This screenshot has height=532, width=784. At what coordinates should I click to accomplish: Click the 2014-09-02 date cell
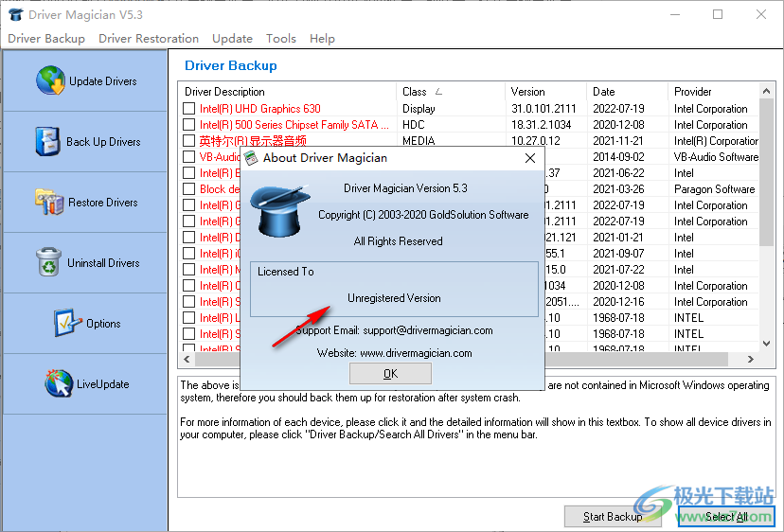click(x=618, y=156)
